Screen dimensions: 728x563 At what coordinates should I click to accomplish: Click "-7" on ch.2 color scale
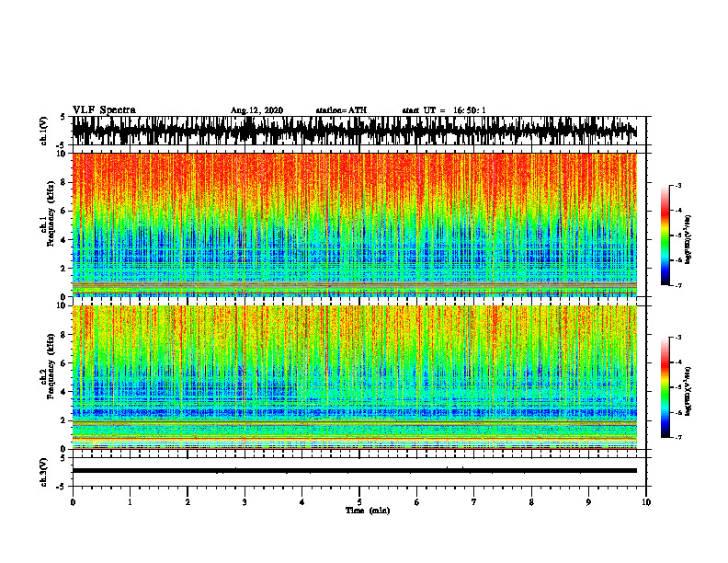pos(677,438)
